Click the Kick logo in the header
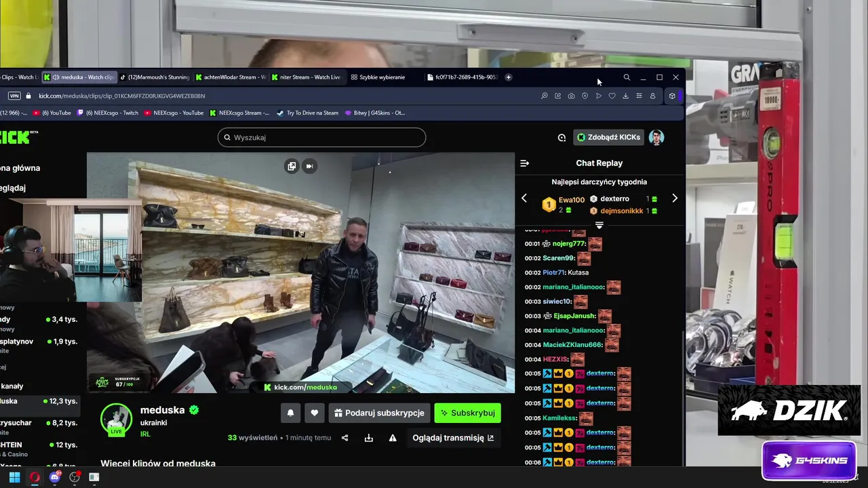This screenshot has width=868, height=488. (x=15, y=138)
